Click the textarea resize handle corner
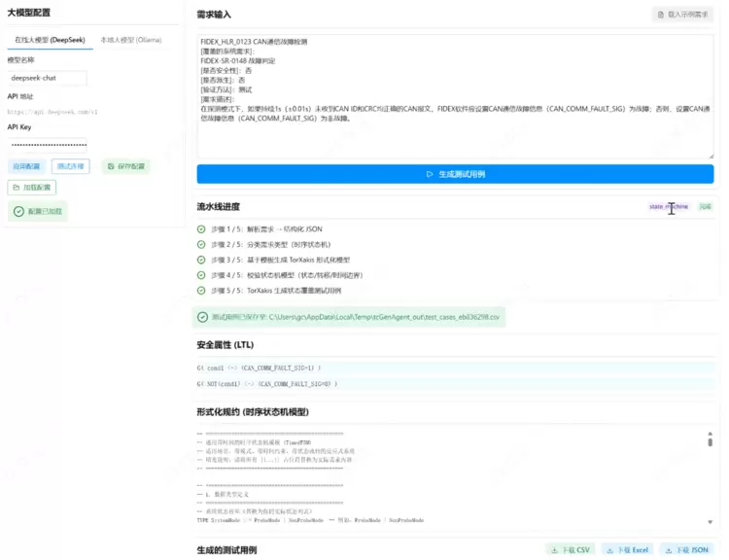Screen dimensions: 729x560 pos(711,156)
